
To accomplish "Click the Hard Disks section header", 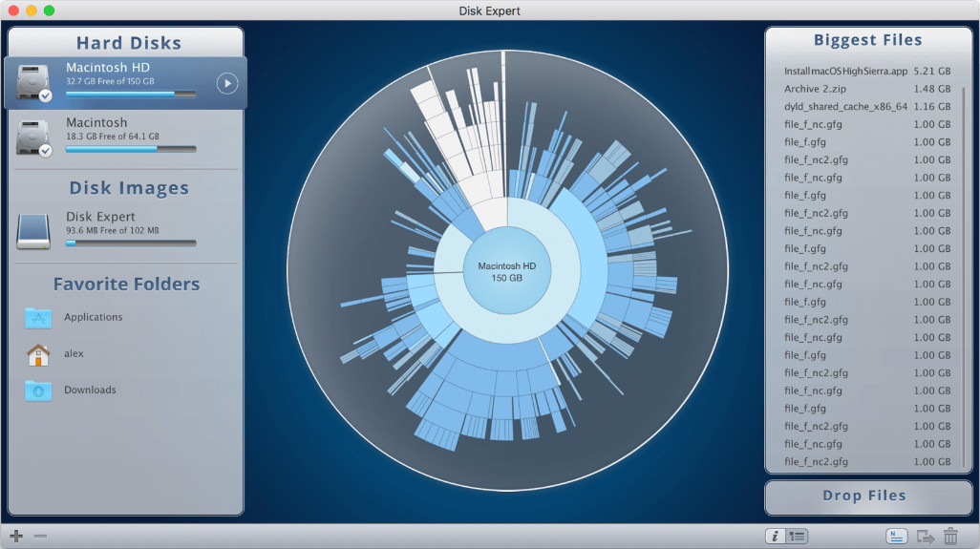I will (x=129, y=42).
